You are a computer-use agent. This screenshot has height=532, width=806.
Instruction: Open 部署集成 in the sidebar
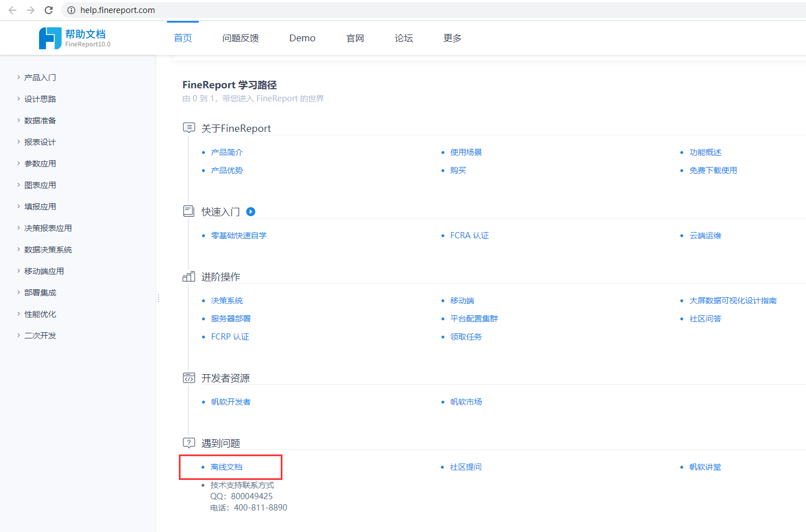40,293
